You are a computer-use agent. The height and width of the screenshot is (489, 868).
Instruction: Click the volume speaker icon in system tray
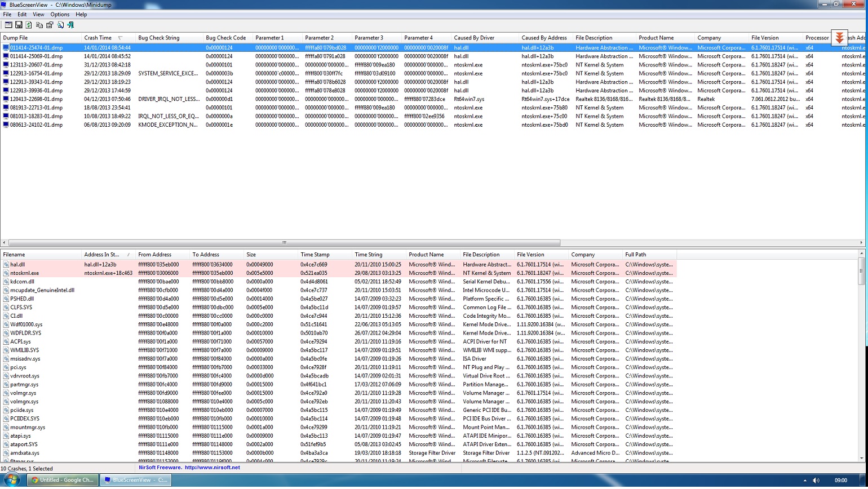pos(816,480)
